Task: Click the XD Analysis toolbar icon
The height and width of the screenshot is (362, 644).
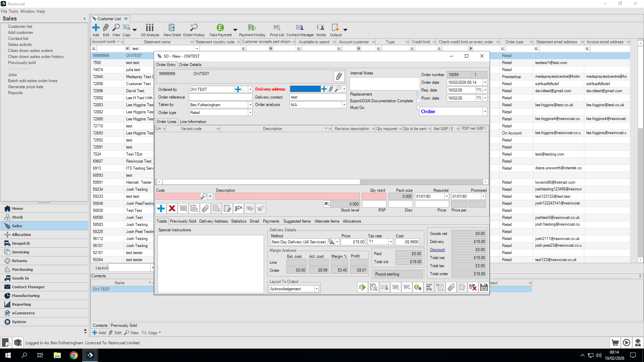Action: [150, 28]
